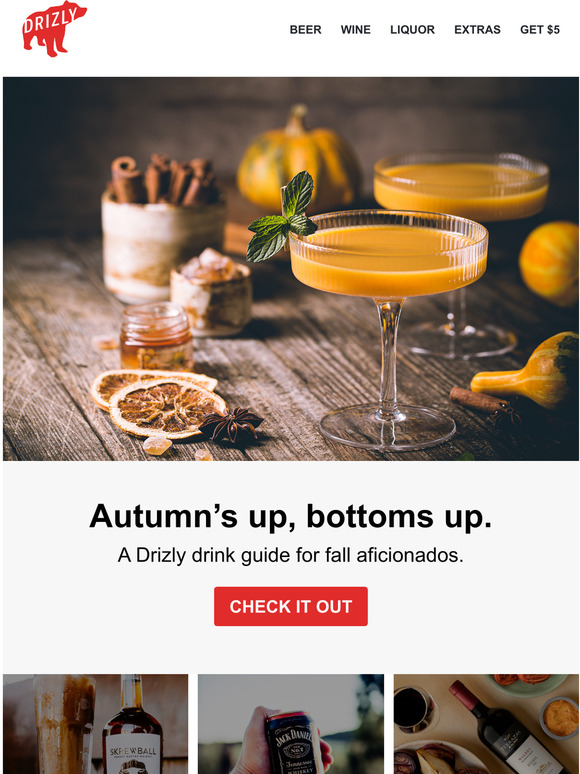Open the WINE menu link

[355, 30]
